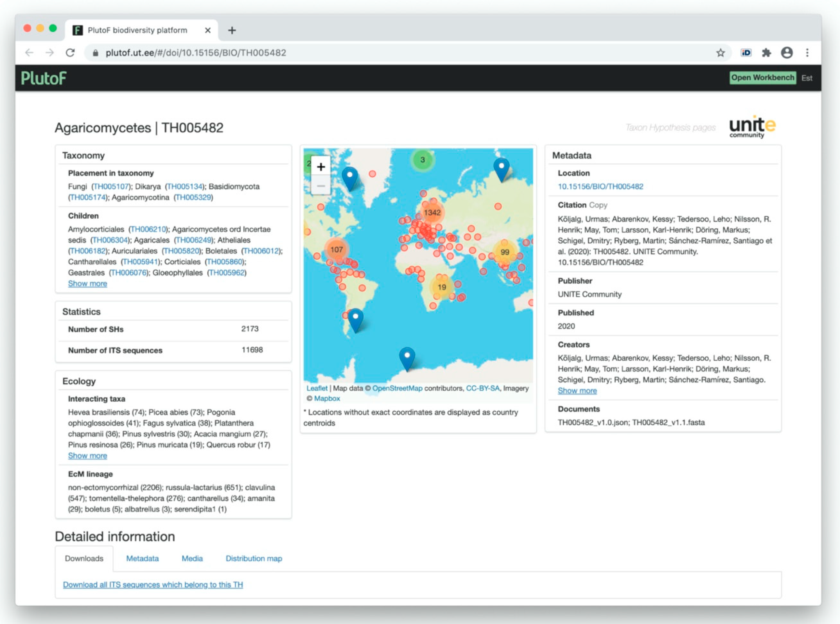The width and height of the screenshot is (840, 624).
Task: Click the green 3 cluster marker
Action: (x=422, y=160)
